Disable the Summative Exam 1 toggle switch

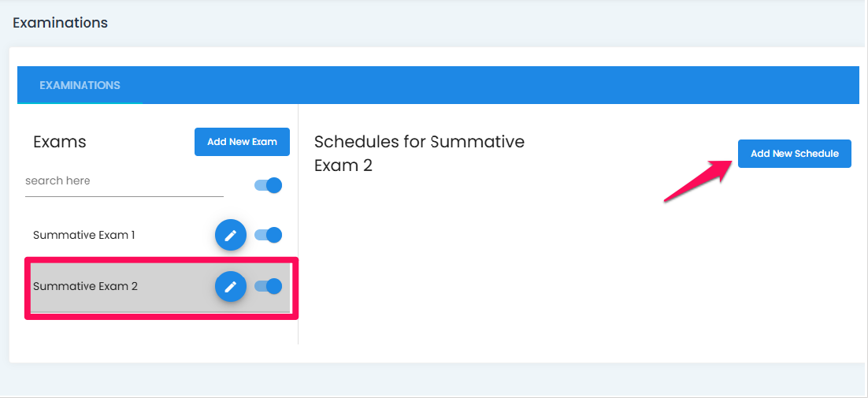tap(269, 236)
